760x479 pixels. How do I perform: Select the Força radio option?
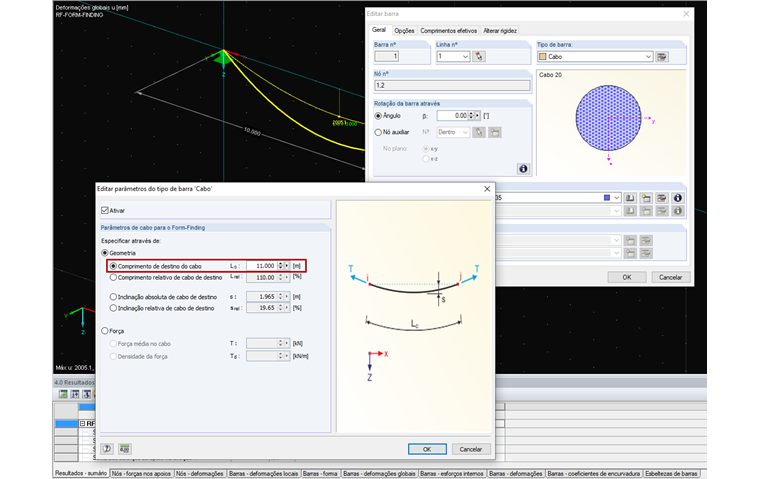pos(105,330)
